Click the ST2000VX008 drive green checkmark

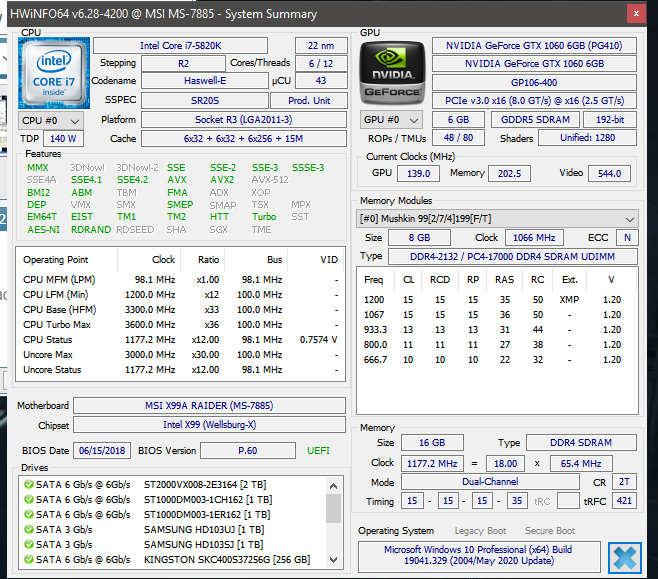[29, 485]
